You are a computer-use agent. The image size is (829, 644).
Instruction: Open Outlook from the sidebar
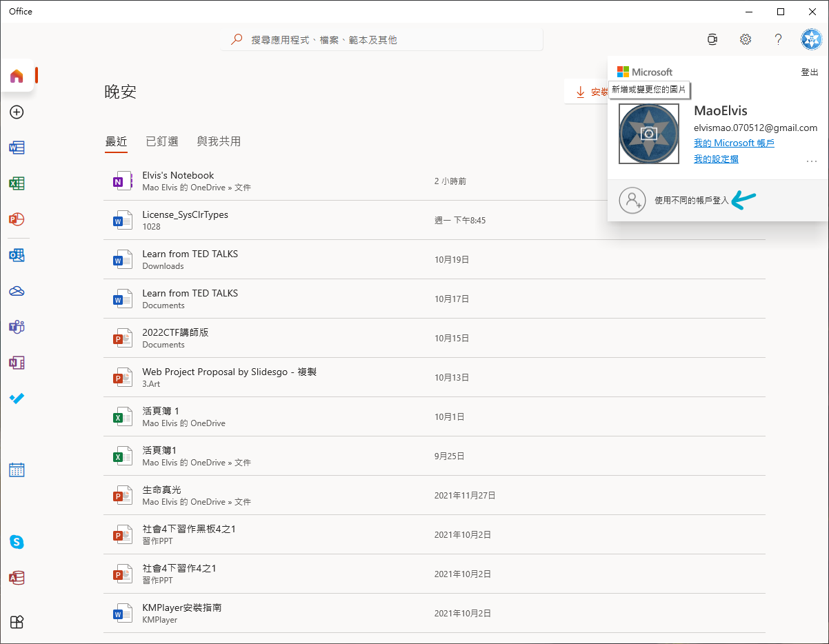17,255
